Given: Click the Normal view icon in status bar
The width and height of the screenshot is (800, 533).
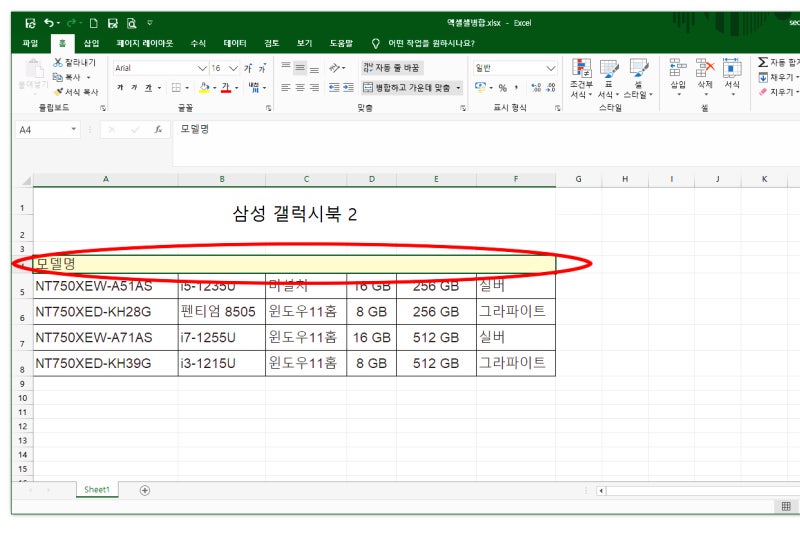Looking at the screenshot, I should (x=786, y=506).
